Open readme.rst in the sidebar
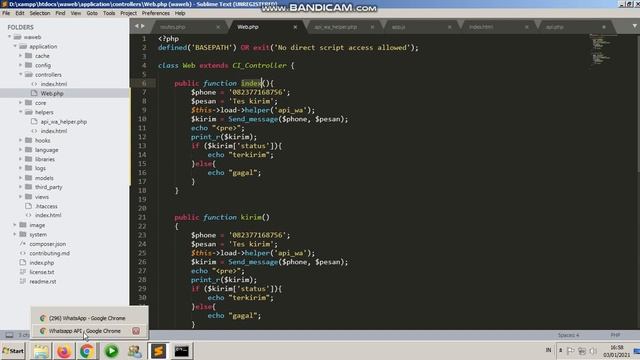 pos(42,281)
